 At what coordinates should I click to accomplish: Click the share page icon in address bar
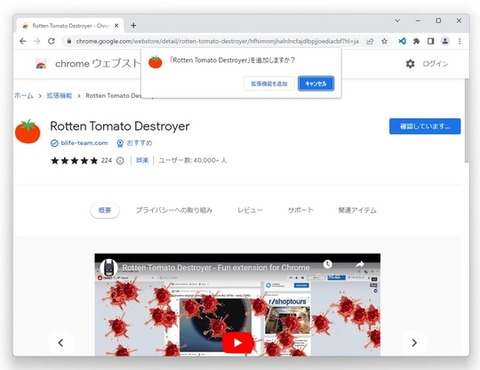(x=370, y=41)
